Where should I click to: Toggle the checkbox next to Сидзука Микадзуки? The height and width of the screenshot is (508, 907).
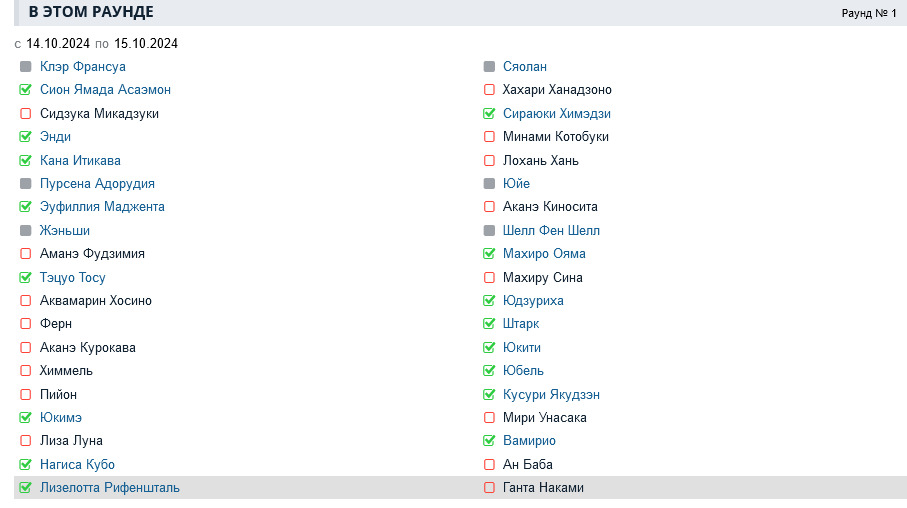pos(25,114)
